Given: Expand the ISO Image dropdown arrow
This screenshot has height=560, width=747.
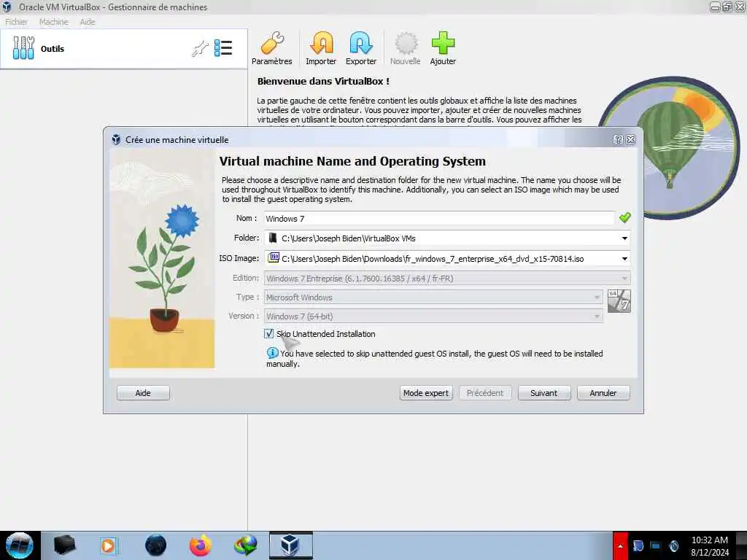Looking at the screenshot, I should click(x=624, y=259).
